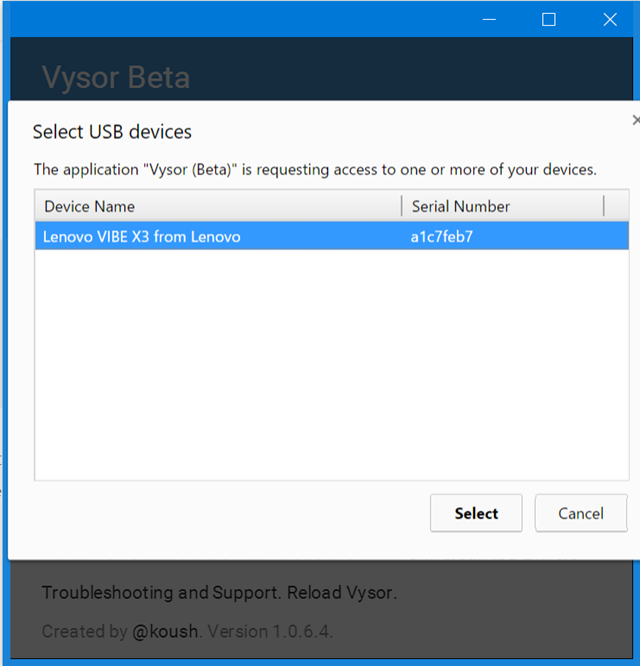The width and height of the screenshot is (640, 666).
Task: Click the Select USB devices dialog title
Action: [112, 132]
